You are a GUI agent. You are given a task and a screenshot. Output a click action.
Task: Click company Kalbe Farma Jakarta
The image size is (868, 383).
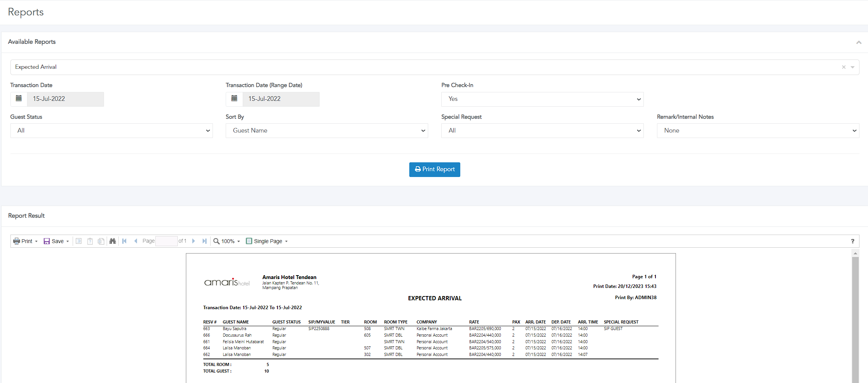pyautogui.click(x=434, y=329)
